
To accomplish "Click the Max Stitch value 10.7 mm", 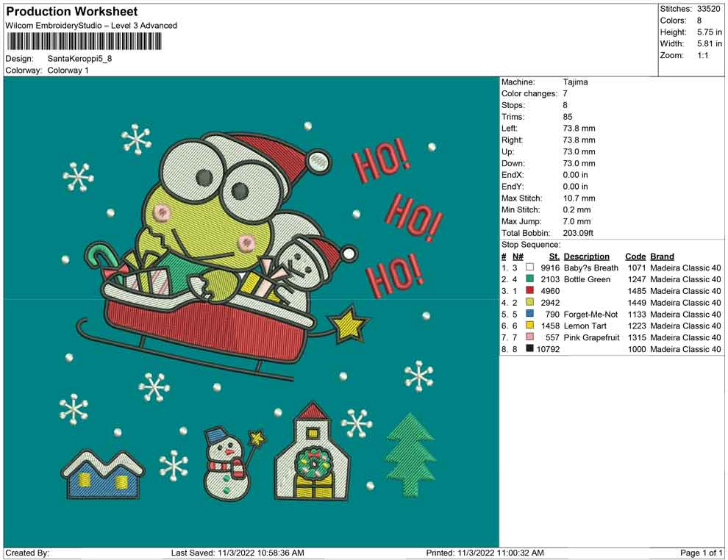I will [579, 198].
